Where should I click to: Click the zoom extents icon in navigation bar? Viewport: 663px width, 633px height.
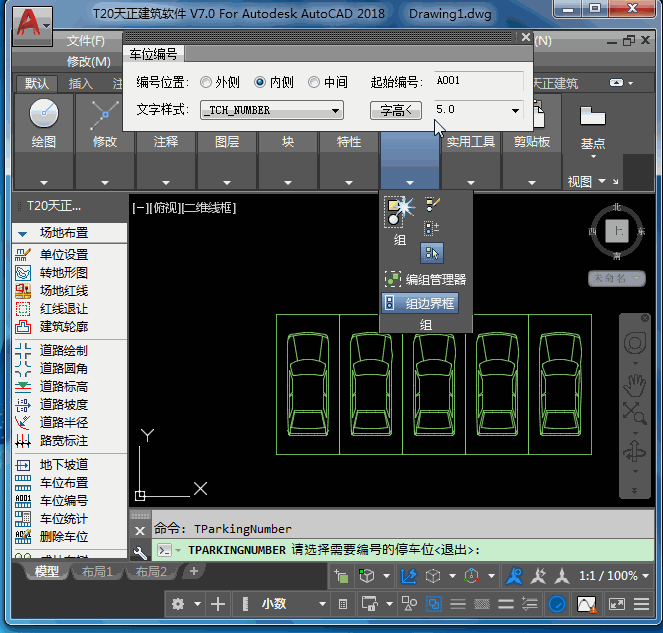(x=635, y=413)
